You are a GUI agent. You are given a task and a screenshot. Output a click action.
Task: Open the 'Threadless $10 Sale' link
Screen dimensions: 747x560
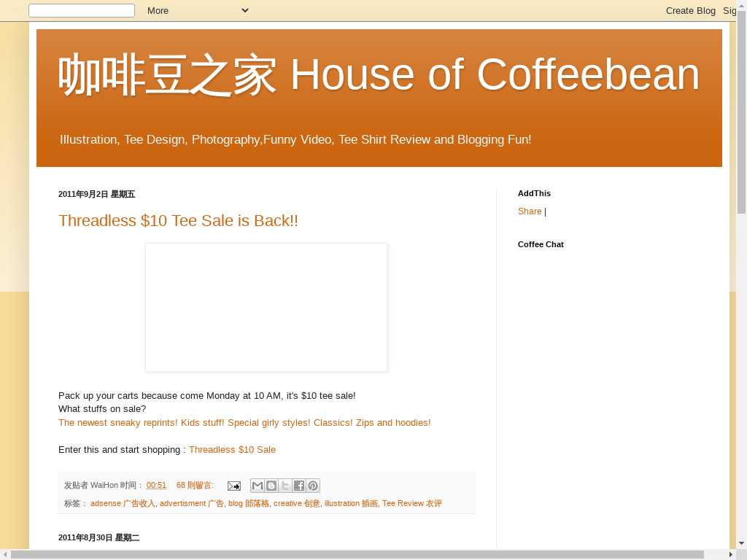click(x=233, y=449)
